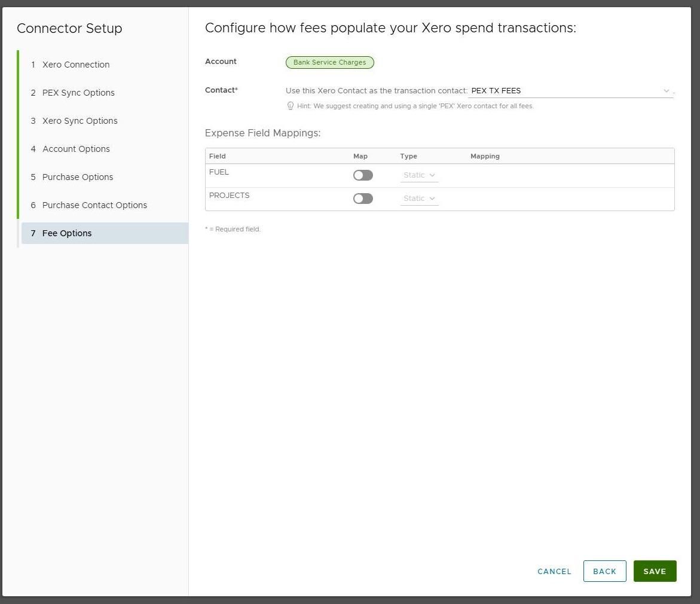
Task: Select the Fee Options step
Action: 67,233
